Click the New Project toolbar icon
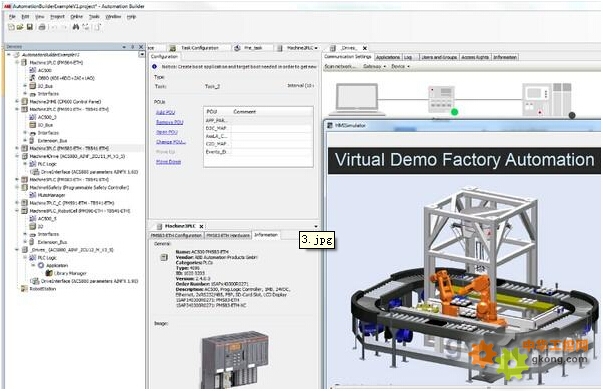Viewport: 603px width, 391px height. pyautogui.click(x=11, y=27)
